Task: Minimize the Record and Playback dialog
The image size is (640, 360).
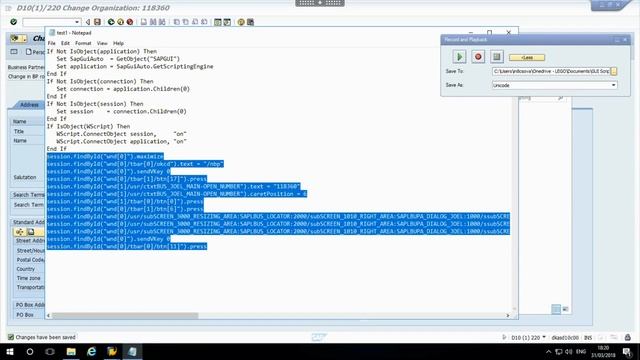Action: [x=617, y=40]
